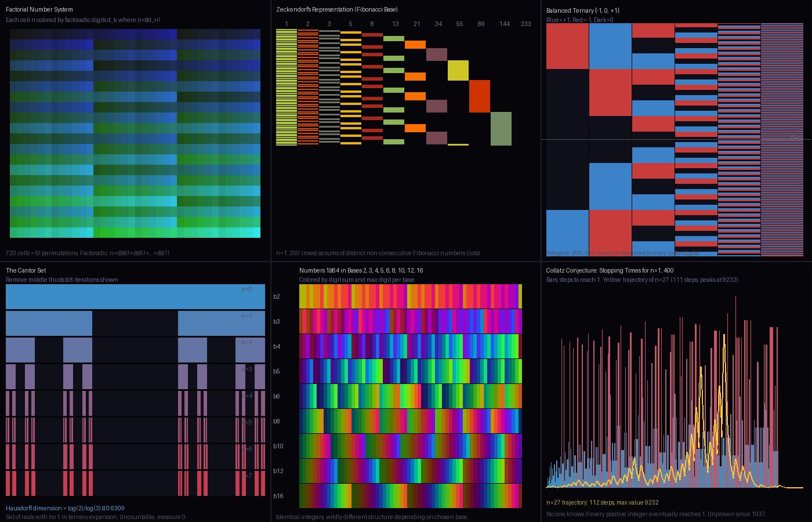Click the b16 row label
Viewport: 812px width, 522px height.
coord(278,496)
